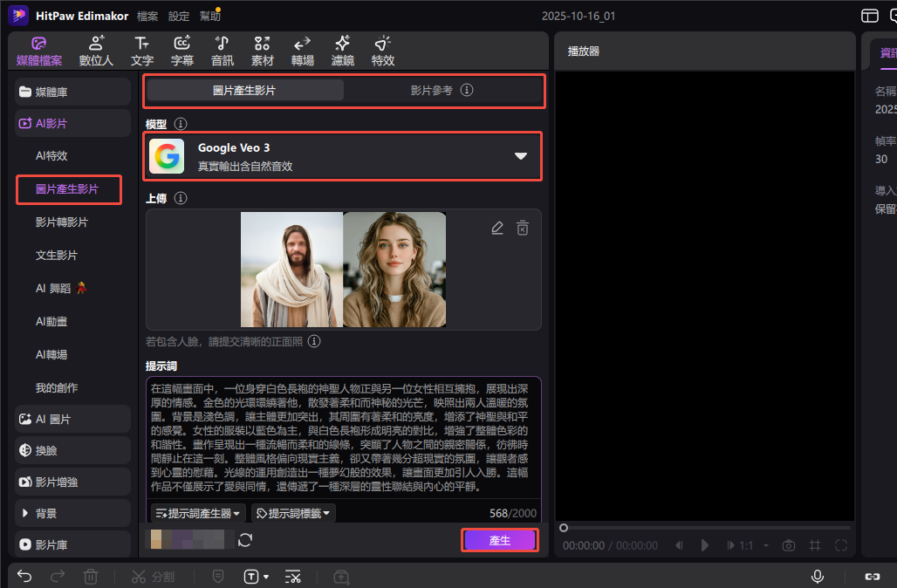Open the 提示詞產生器 dropdown
Screen dimensions: 897x588
pyautogui.click(x=198, y=514)
